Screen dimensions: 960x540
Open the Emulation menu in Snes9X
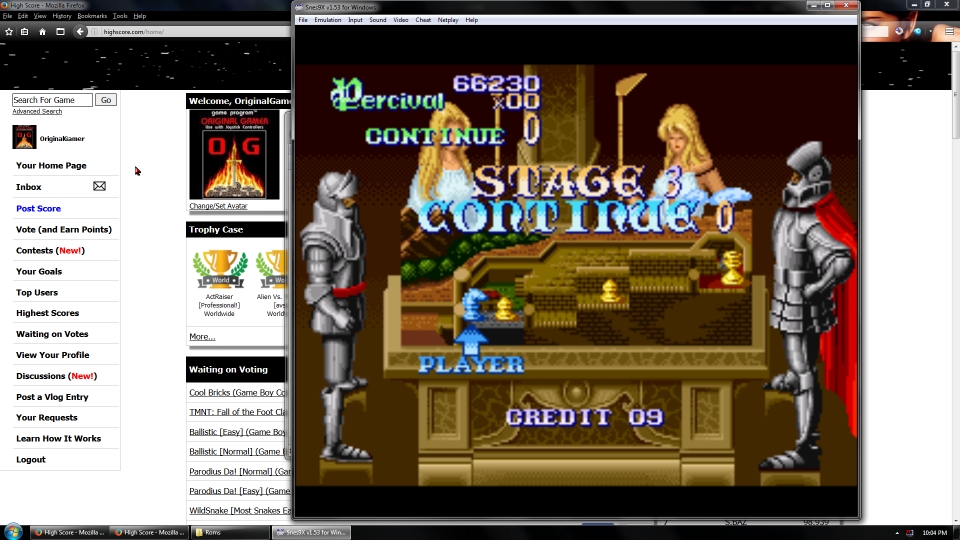(327, 20)
